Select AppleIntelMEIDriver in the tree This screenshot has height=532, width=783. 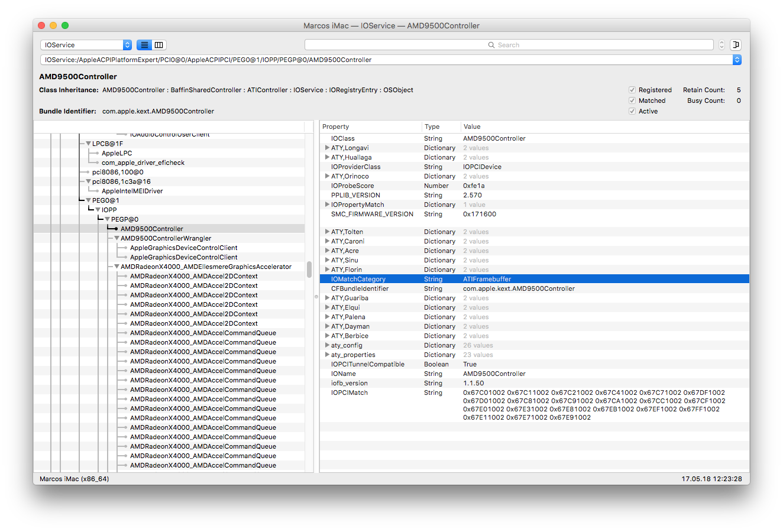tap(132, 191)
